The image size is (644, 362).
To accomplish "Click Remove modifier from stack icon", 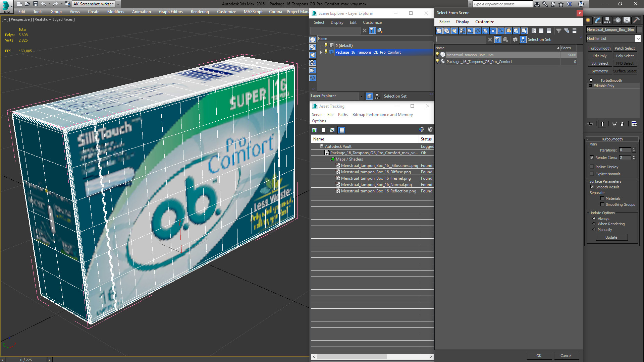I will pyautogui.click(x=622, y=124).
